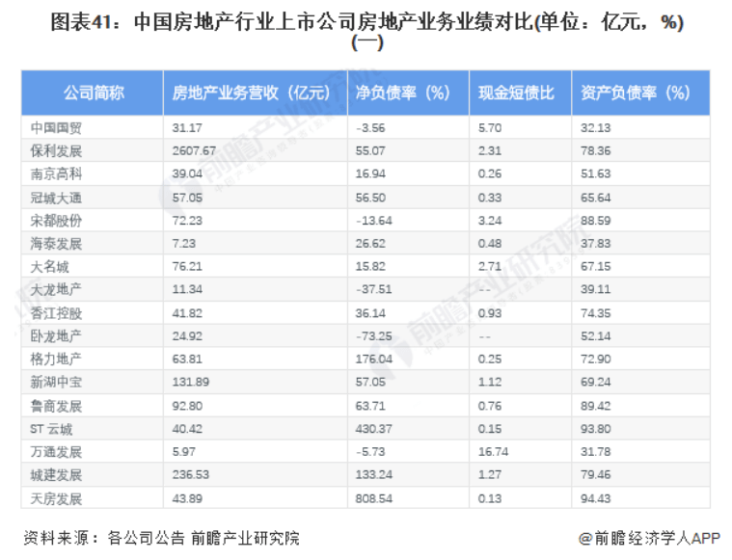Click the @前瞻经济学人APP credit
The width and height of the screenshot is (732, 560).
tap(649, 538)
